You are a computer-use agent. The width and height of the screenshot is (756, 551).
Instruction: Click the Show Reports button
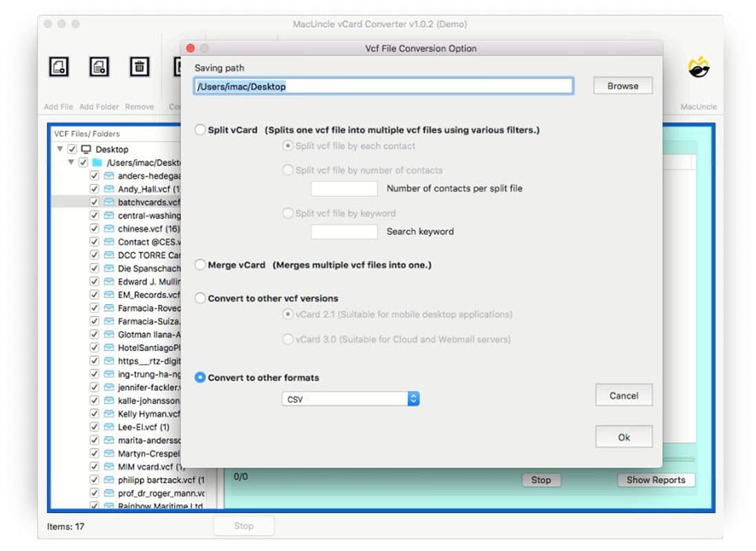coord(656,480)
